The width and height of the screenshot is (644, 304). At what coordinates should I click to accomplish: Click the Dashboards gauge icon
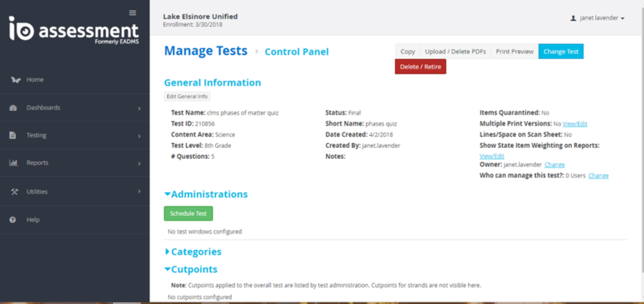13,108
